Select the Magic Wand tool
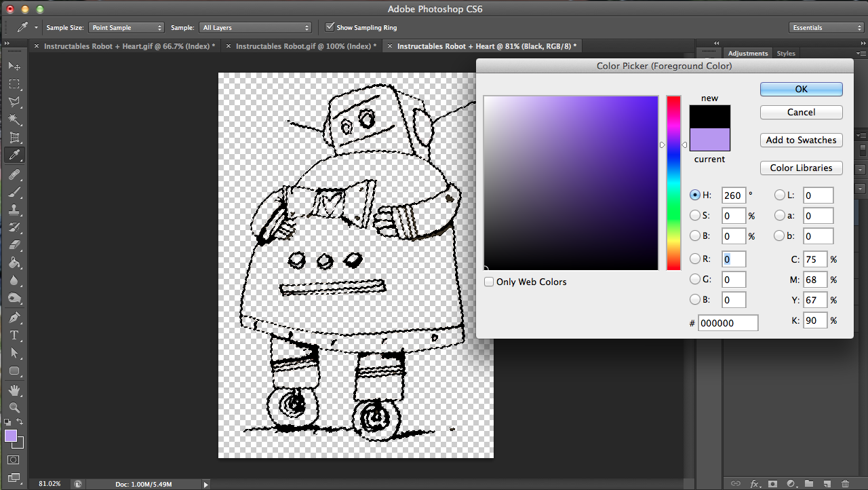 pos(14,119)
